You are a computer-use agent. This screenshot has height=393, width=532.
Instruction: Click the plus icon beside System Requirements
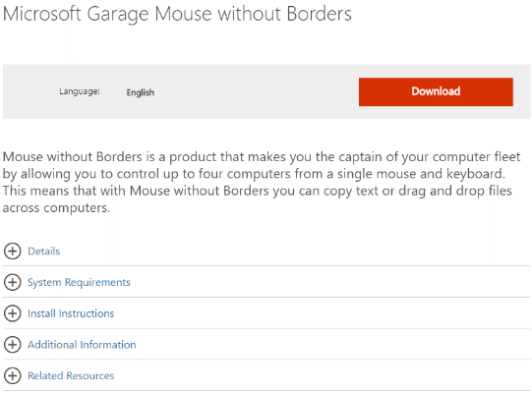tap(13, 282)
